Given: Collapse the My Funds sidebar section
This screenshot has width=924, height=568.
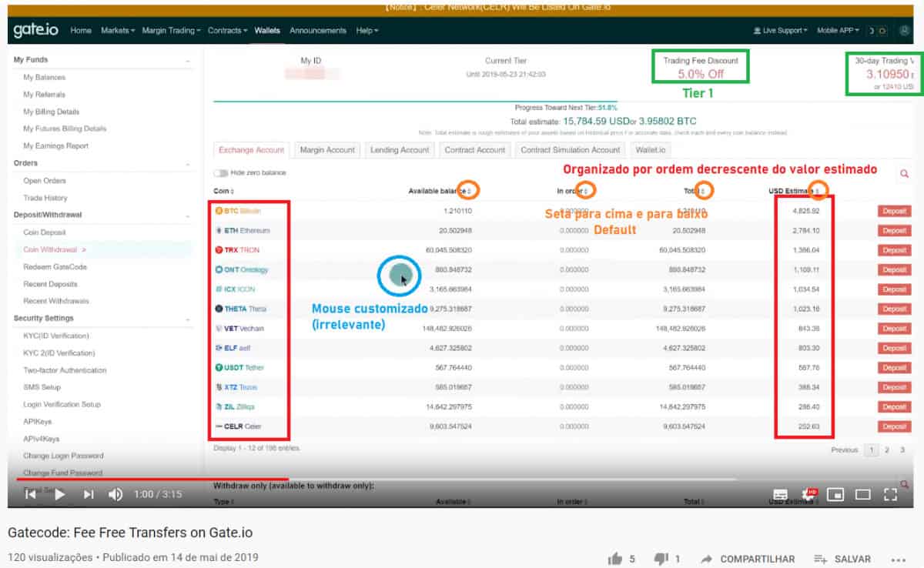Looking at the screenshot, I should pos(188,60).
